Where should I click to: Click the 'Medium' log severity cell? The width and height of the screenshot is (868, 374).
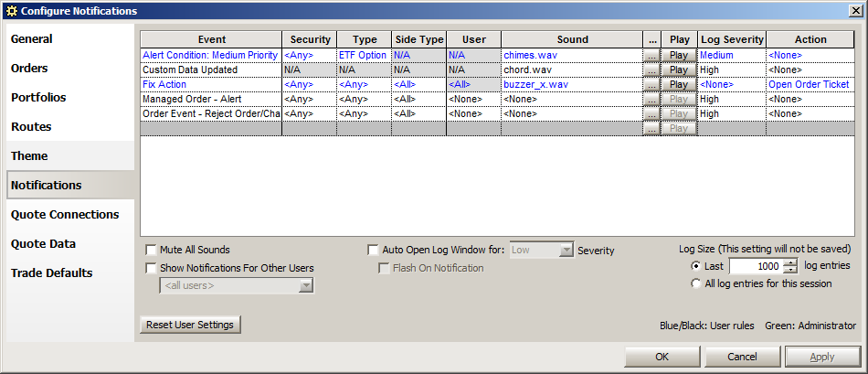click(x=732, y=56)
